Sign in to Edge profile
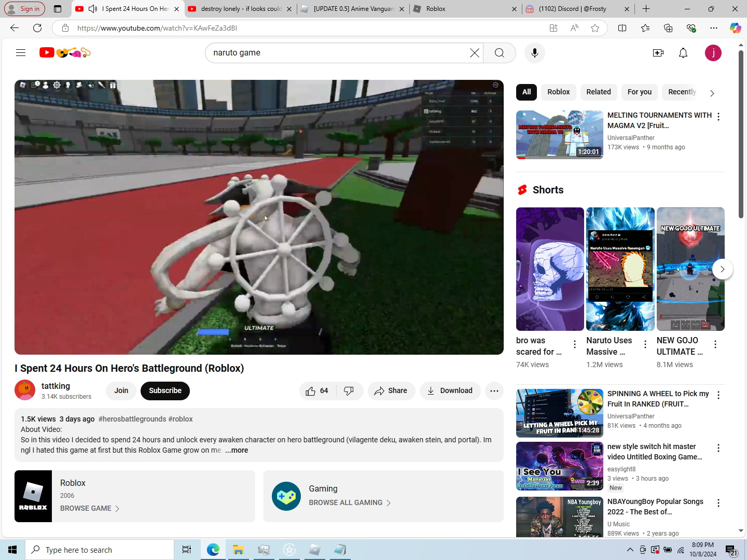The width and height of the screenshot is (747, 560). (x=24, y=9)
